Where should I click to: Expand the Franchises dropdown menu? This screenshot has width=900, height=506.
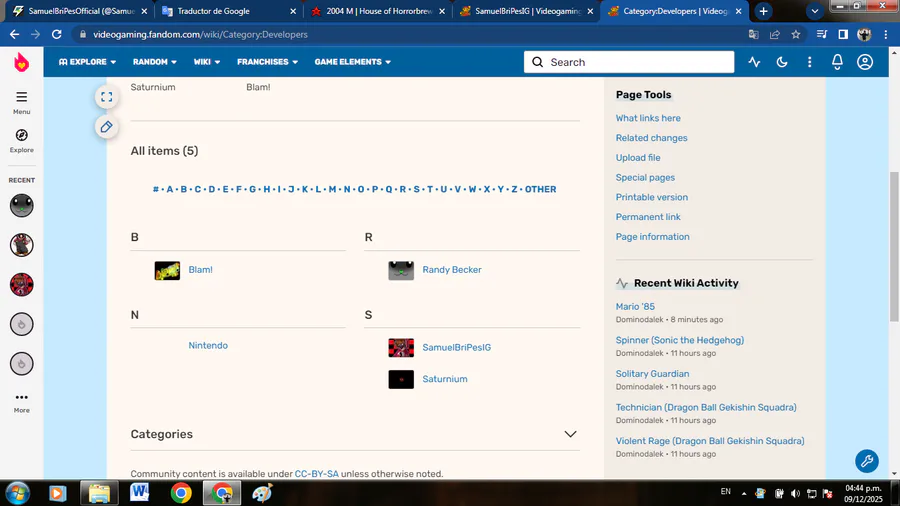click(267, 62)
